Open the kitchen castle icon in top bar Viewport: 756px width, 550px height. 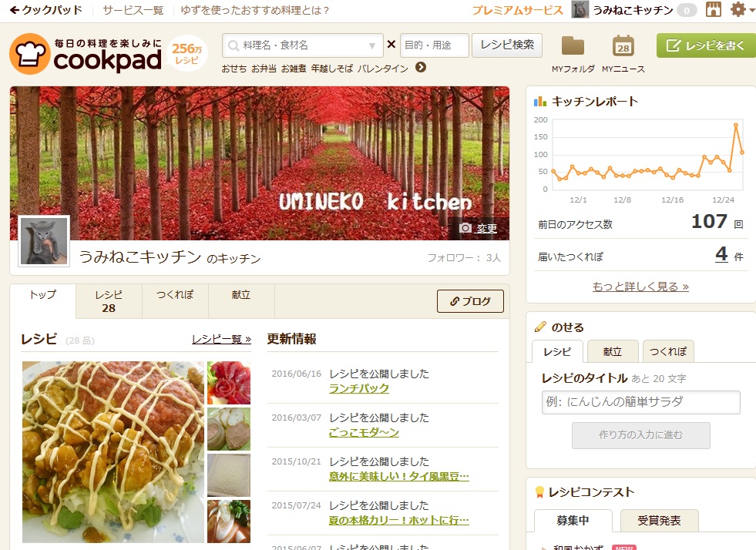(713, 10)
